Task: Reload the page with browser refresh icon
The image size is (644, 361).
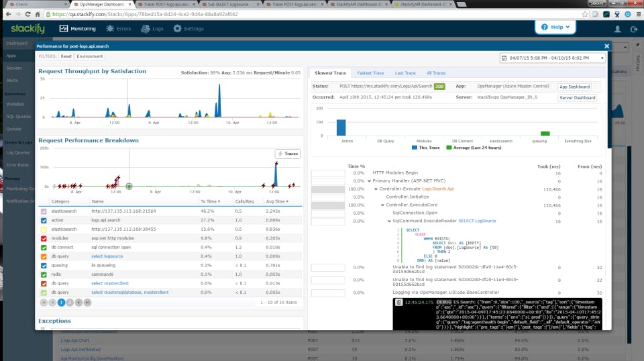Action: click(28, 14)
